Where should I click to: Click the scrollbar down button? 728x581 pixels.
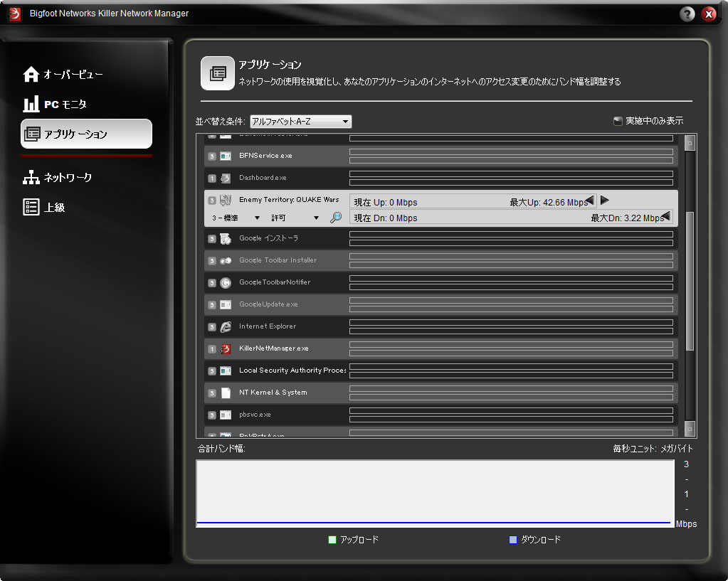tap(690, 429)
